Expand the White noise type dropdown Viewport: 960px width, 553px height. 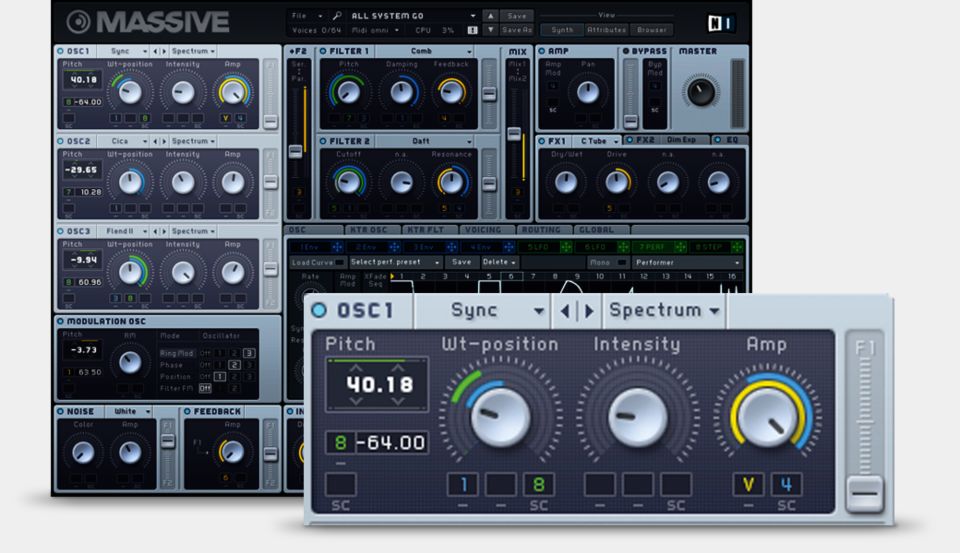click(x=131, y=411)
